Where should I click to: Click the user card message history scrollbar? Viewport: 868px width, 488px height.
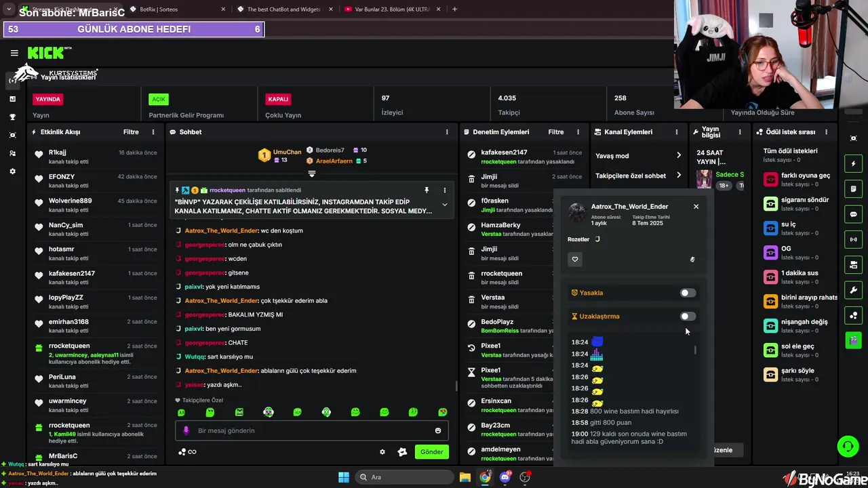(x=695, y=350)
